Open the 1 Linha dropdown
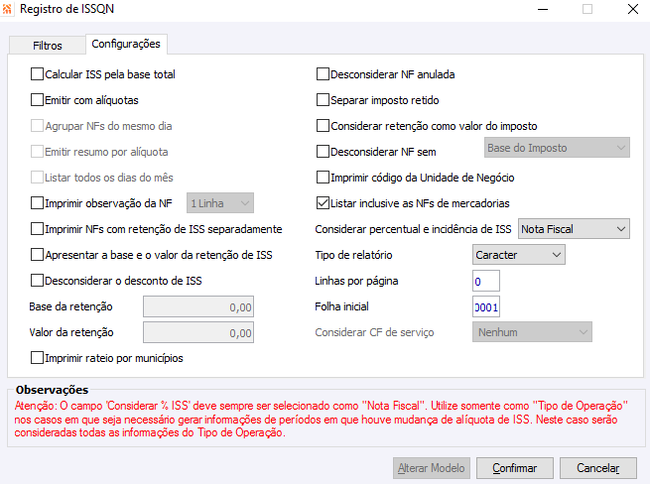This screenshot has height=484, width=650. click(220, 203)
